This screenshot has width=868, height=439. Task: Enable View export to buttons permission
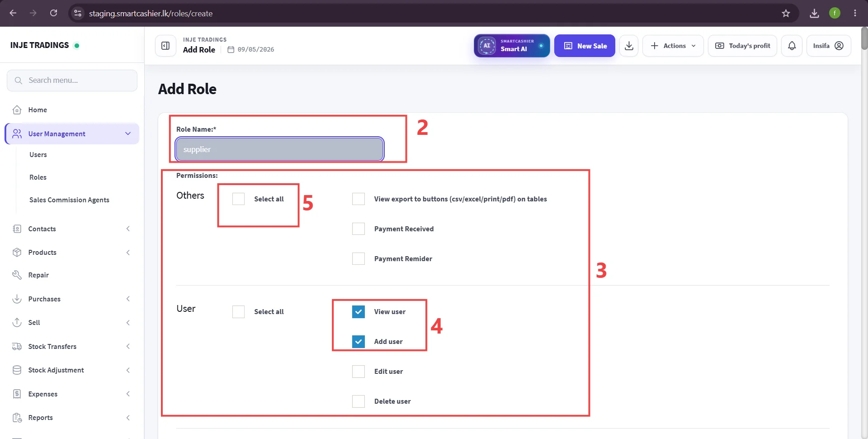tap(359, 199)
